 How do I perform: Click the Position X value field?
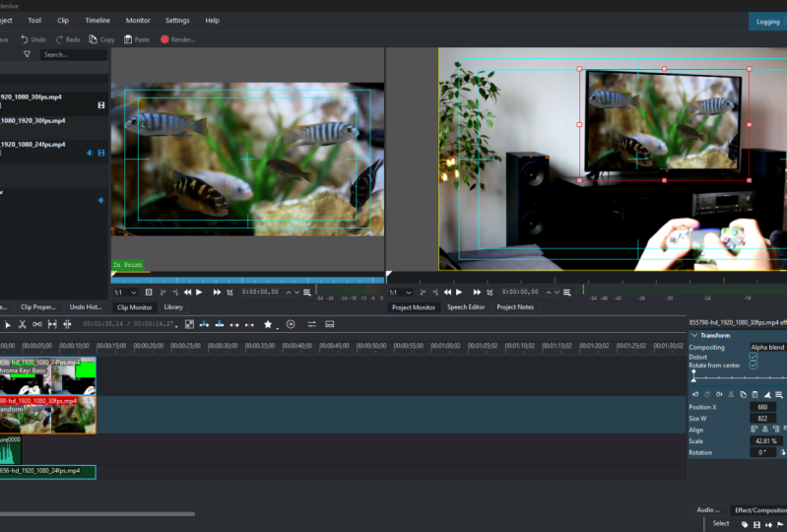763,407
